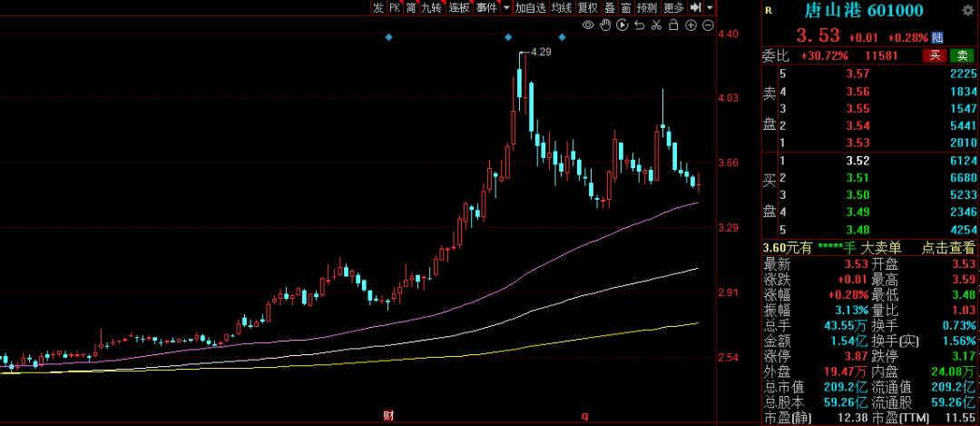Click the red 买 buy button
Image resolution: width=980 pixels, height=426 pixels.
point(935,55)
